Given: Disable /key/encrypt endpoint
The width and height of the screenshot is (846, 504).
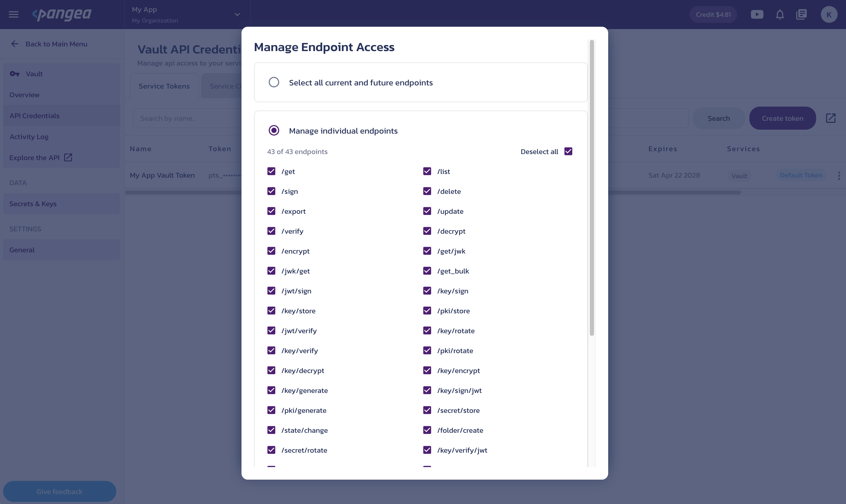Looking at the screenshot, I should 427,370.
